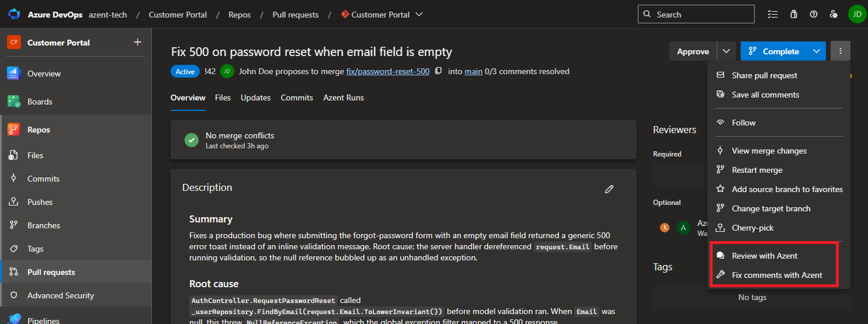This screenshot has width=868, height=324.
Task: Open the fix/password-reset-500 branch link
Action: coord(388,71)
